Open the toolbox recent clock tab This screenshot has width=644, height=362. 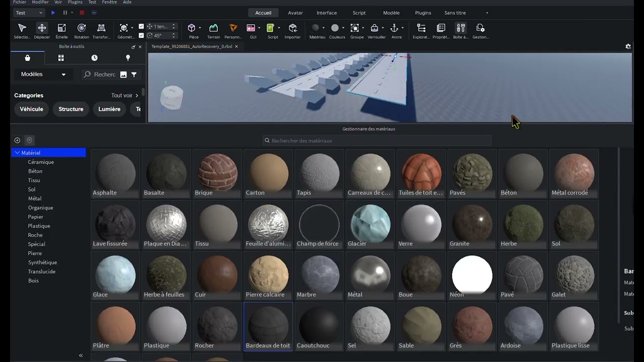coord(95,58)
